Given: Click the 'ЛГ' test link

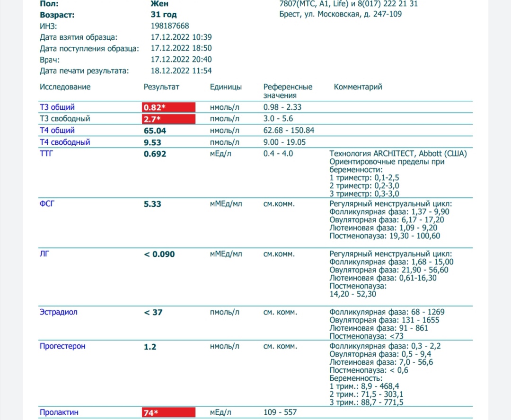Looking at the screenshot, I should pyautogui.click(x=44, y=254).
